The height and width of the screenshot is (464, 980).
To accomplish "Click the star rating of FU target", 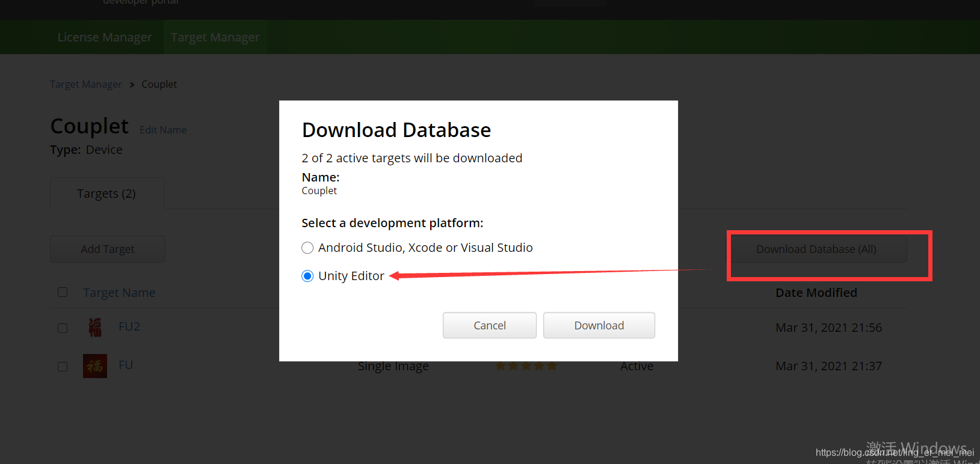I will [x=526, y=365].
